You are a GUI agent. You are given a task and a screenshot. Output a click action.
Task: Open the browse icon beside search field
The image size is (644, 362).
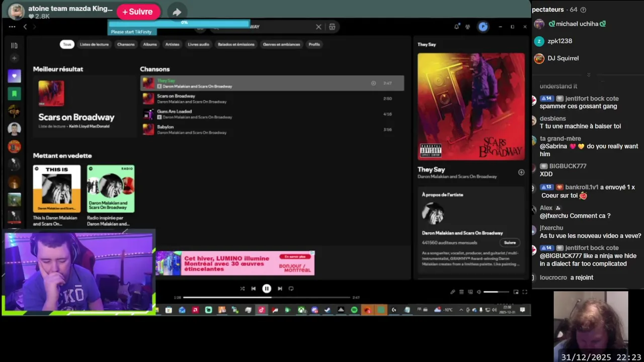tap(332, 27)
